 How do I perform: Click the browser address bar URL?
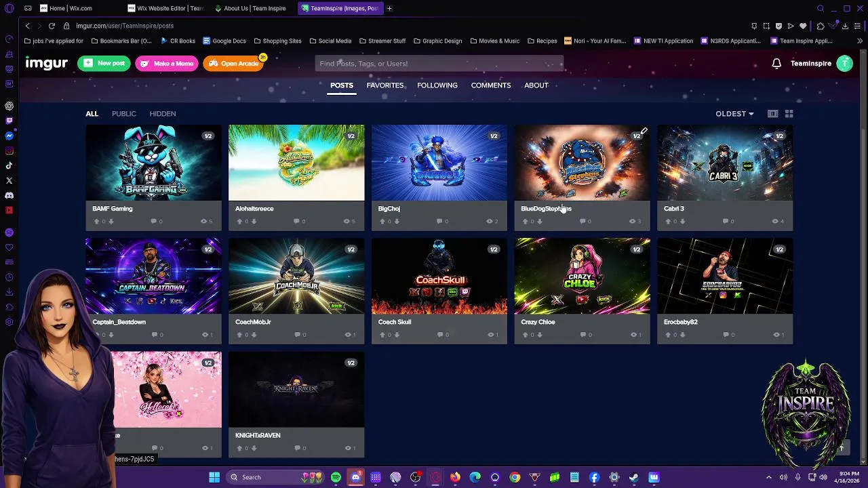tap(125, 26)
